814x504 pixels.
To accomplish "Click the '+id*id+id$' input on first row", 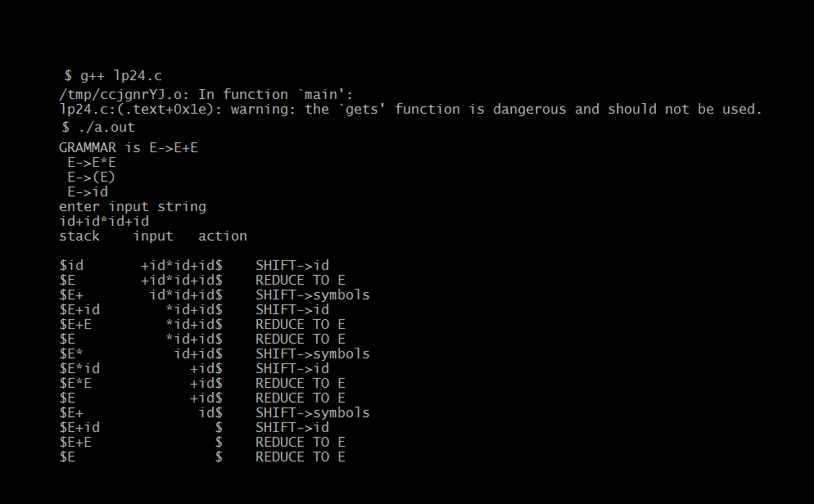I will pos(182,265).
